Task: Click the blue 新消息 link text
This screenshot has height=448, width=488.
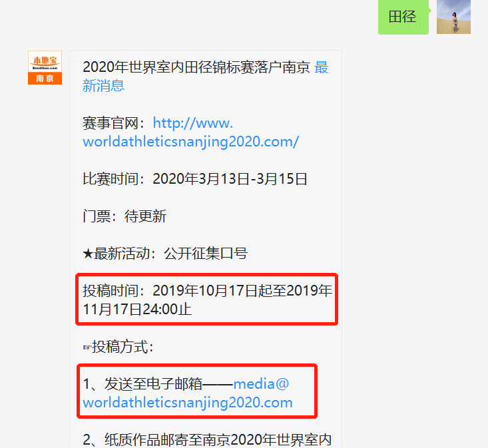Action: pos(104,86)
